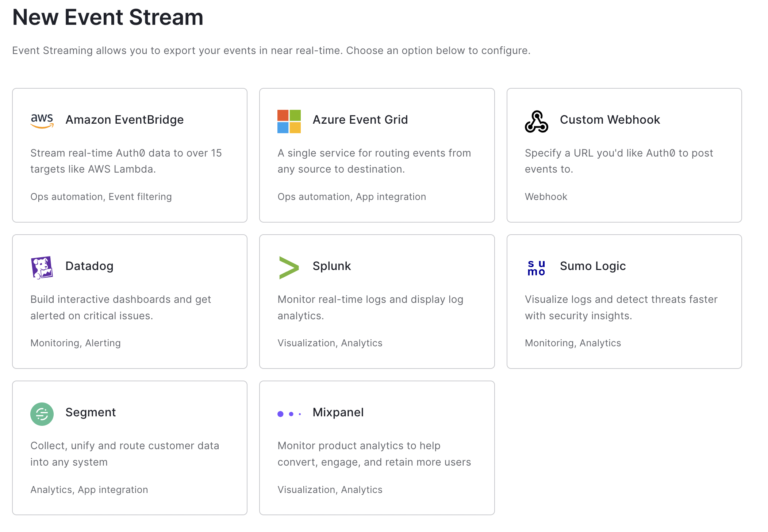Open Custom Webhook stream option

pos(610,120)
